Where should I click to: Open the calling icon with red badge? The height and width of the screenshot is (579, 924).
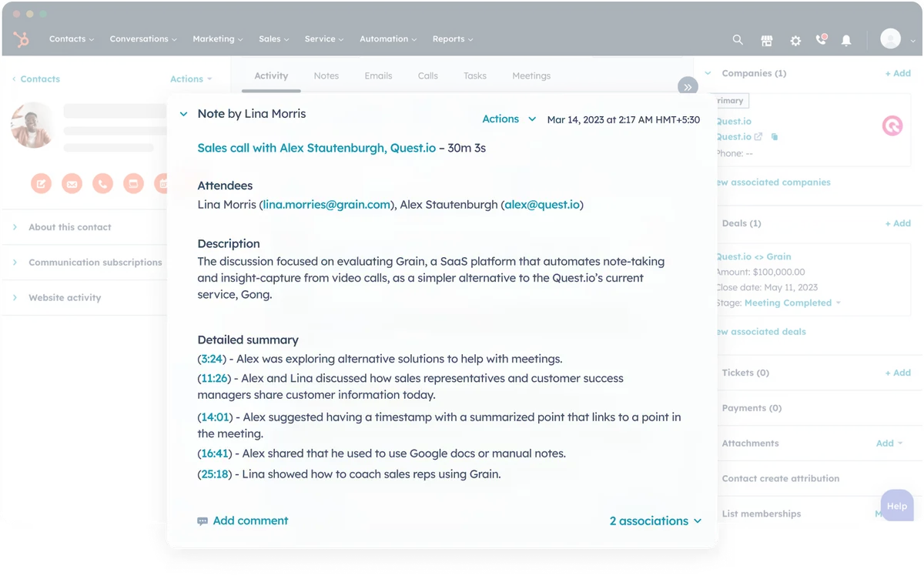[820, 39]
